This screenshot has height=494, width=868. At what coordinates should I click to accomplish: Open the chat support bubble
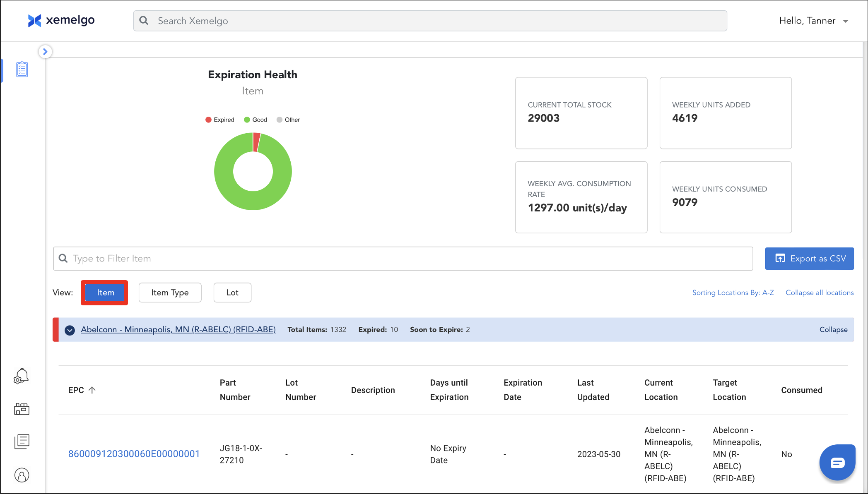point(837,463)
